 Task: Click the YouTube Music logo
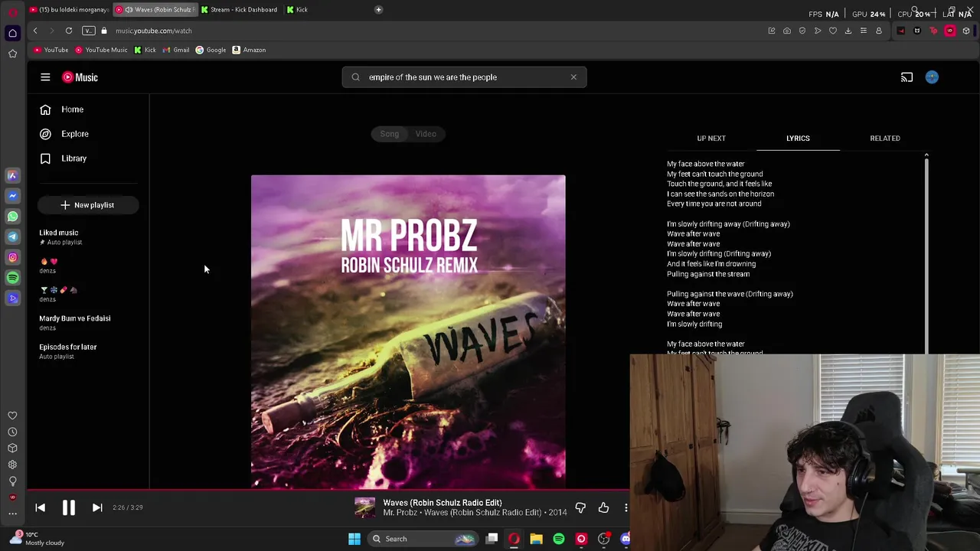click(x=80, y=77)
